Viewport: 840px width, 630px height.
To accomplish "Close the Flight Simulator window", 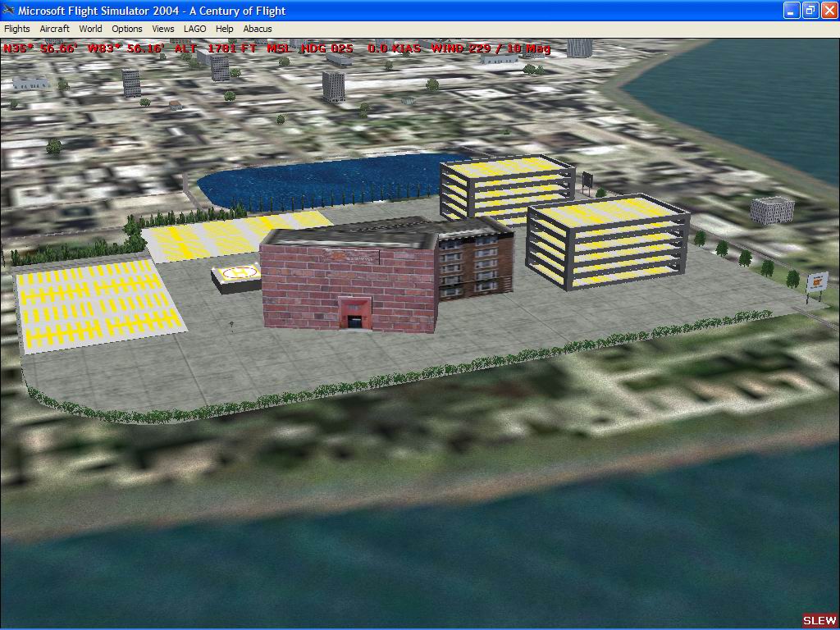I will pyautogui.click(x=828, y=11).
